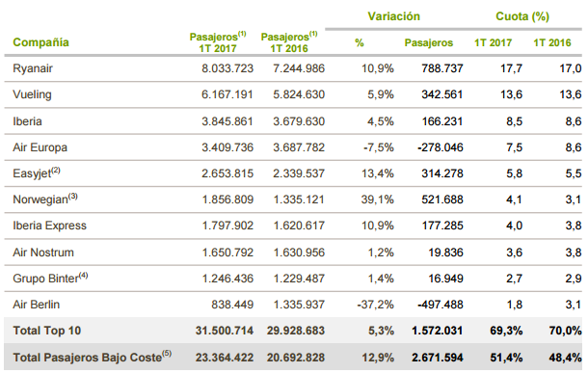Select Air Berlin's -497.488 passengers value
The height and width of the screenshot is (373, 588).
click(x=441, y=305)
